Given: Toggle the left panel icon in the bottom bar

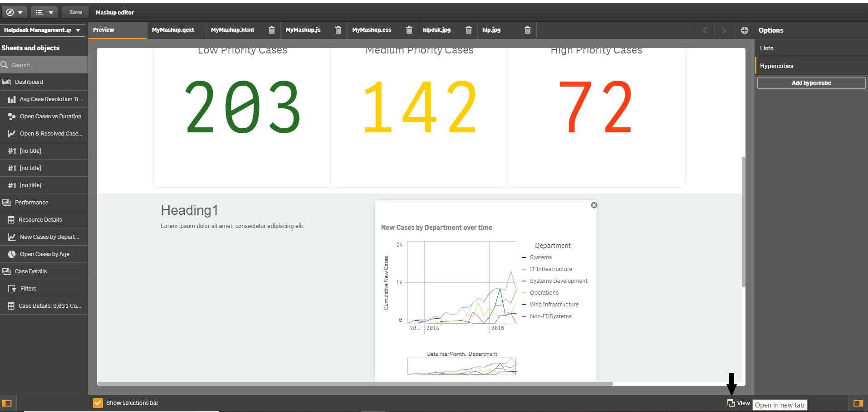Looking at the screenshot, I should (7, 403).
